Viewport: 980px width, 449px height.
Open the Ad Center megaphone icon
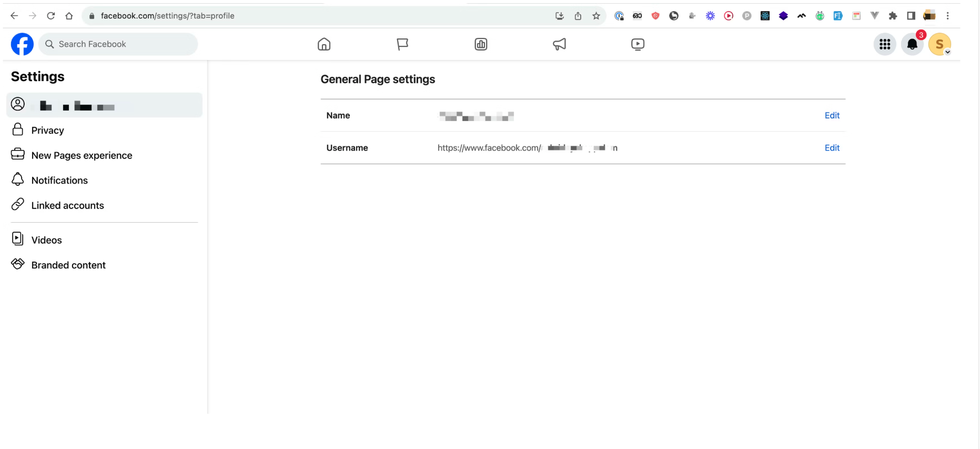pyautogui.click(x=559, y=44)
